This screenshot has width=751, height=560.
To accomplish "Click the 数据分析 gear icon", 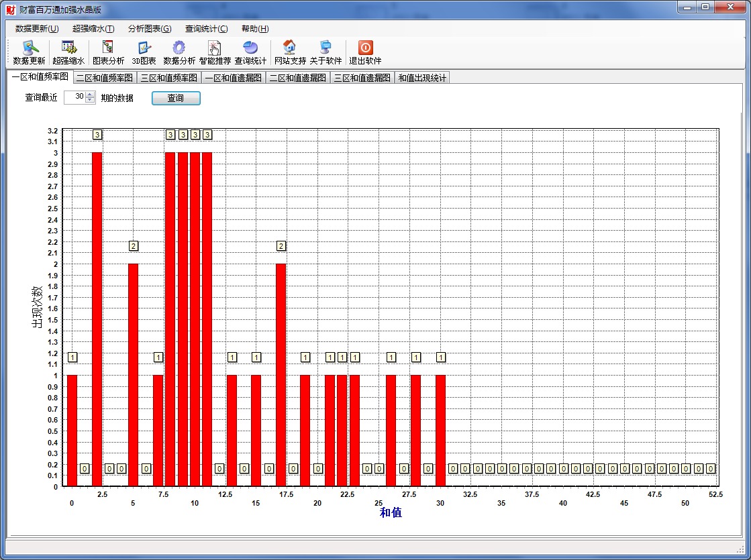I will (x=179, y=48).
